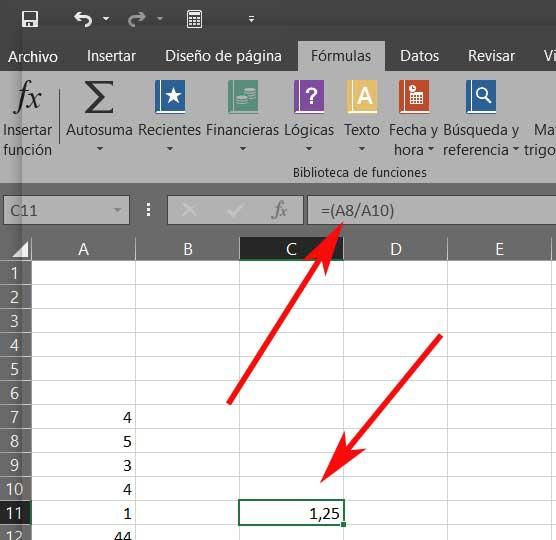Open the Lógicas question mark icon
556x540 pixels.
(309, 96)
